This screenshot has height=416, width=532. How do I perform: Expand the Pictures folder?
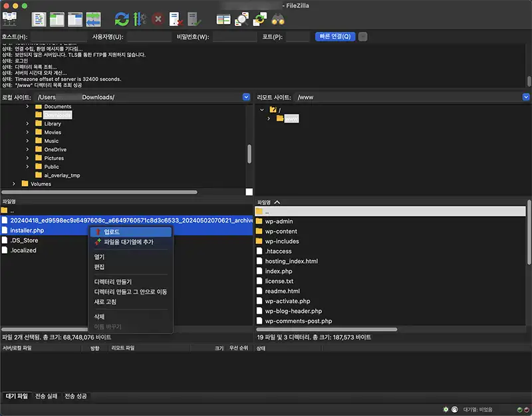[27, 158]
